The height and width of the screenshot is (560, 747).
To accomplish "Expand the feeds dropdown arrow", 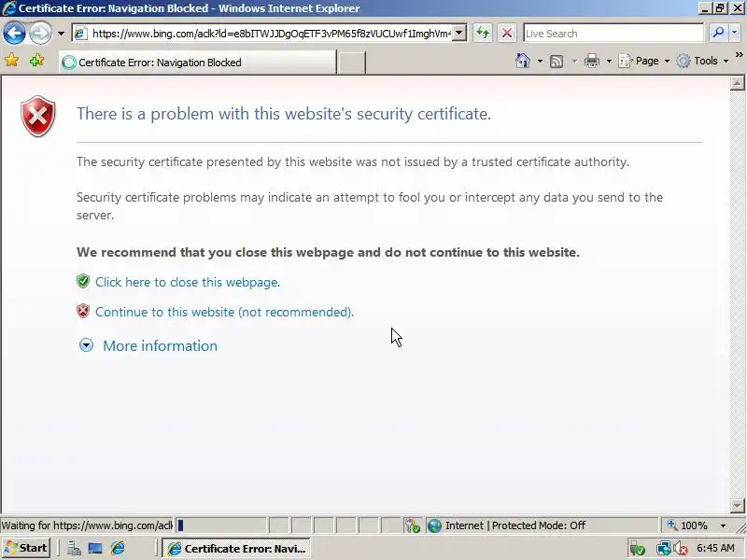I will pyautogui.click(x=574, y=62).
